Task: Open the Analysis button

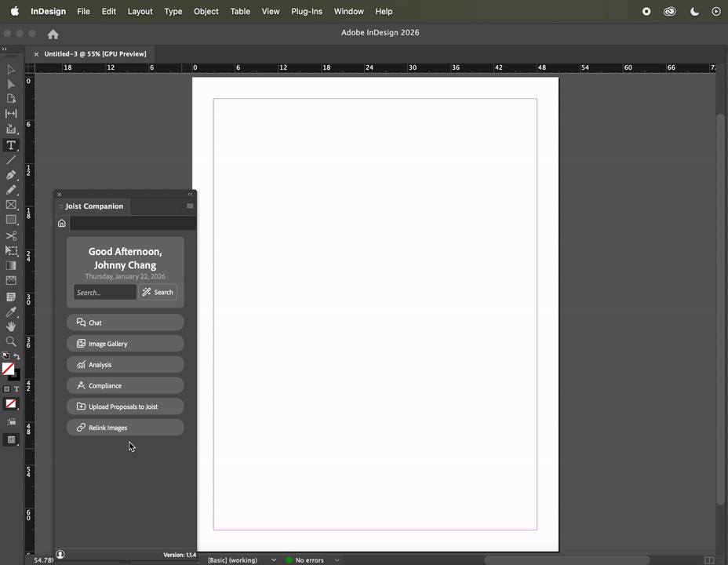Action: [126, 364]
